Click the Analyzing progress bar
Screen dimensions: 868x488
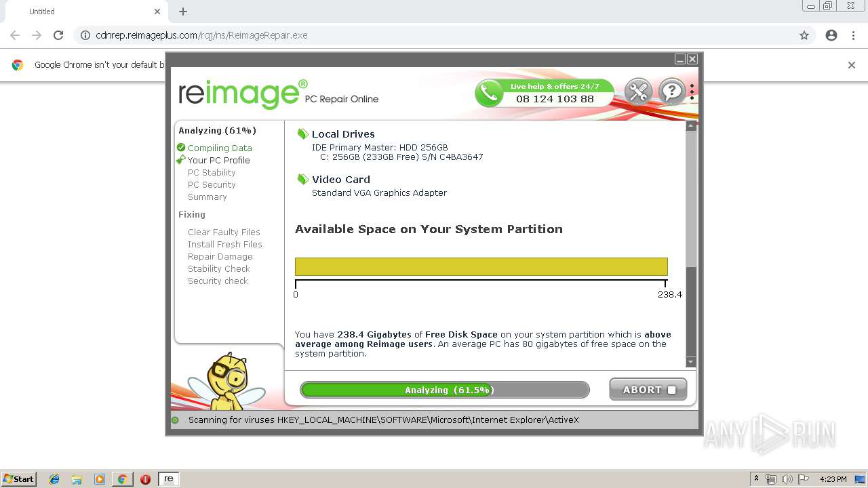point(445,390)
